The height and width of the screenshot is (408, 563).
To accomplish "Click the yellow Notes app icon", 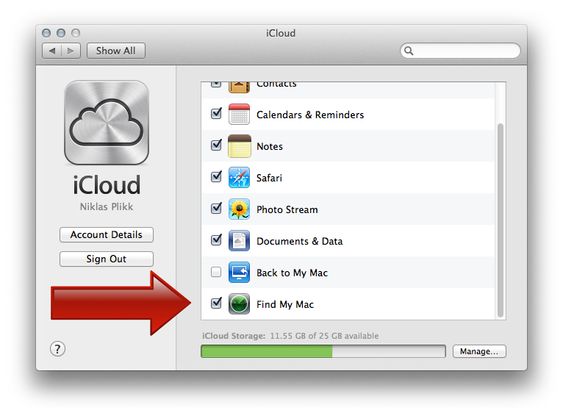I will pyautogui.click(x=239, y=146).
